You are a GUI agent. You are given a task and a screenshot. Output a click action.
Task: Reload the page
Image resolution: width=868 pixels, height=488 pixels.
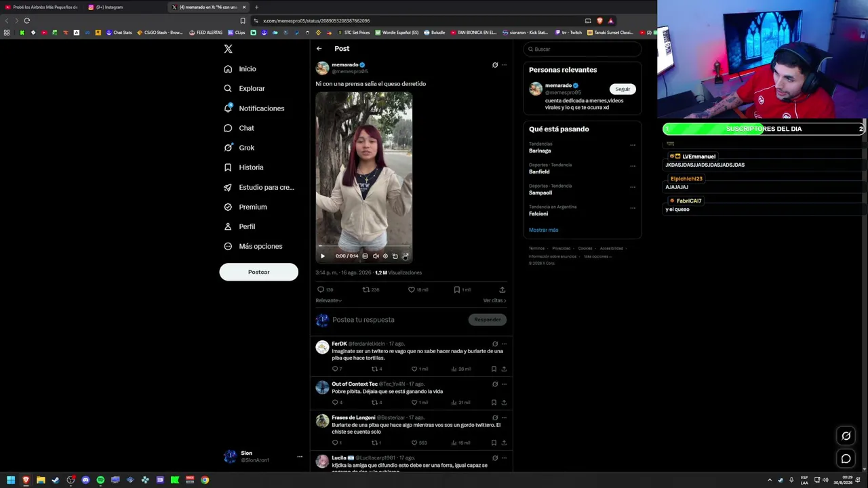click(x=27, y=20)
